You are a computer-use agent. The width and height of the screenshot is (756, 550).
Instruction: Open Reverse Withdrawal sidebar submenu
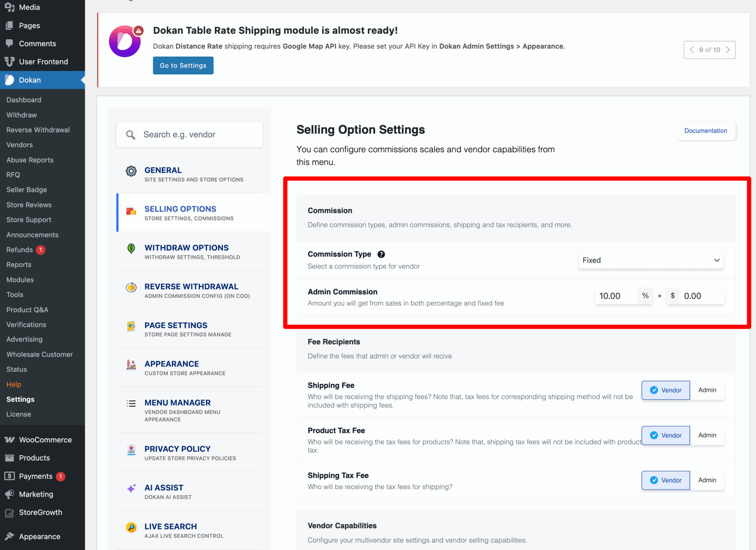coord(38,130)
